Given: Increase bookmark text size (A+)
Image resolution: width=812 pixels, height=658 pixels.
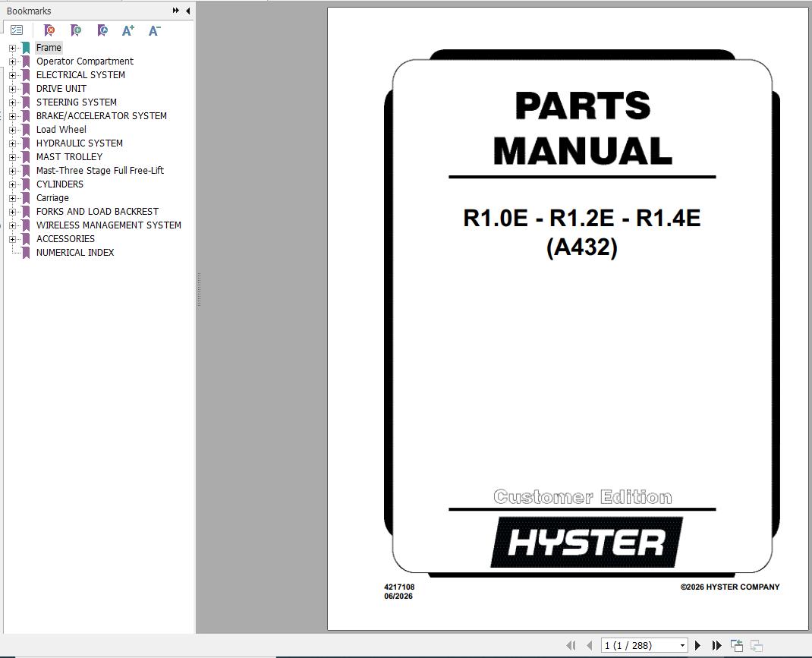Looking at the screenshot, I should (128, 30).
